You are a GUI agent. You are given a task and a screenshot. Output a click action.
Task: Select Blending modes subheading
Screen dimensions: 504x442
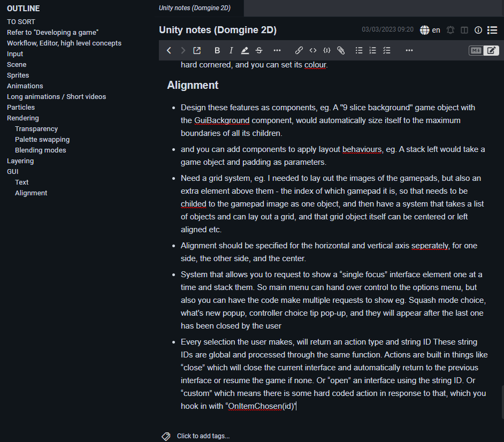click(x=40, y=150)
